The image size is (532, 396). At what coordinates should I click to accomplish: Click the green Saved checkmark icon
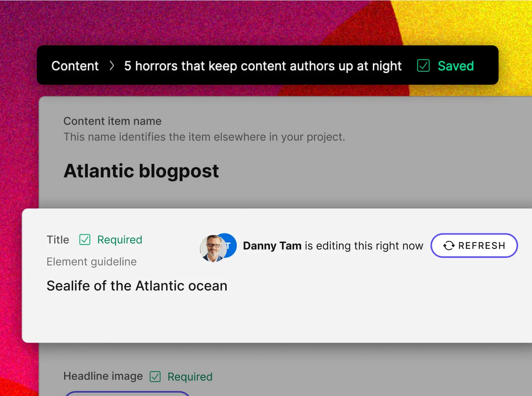(x=423, y=66)
